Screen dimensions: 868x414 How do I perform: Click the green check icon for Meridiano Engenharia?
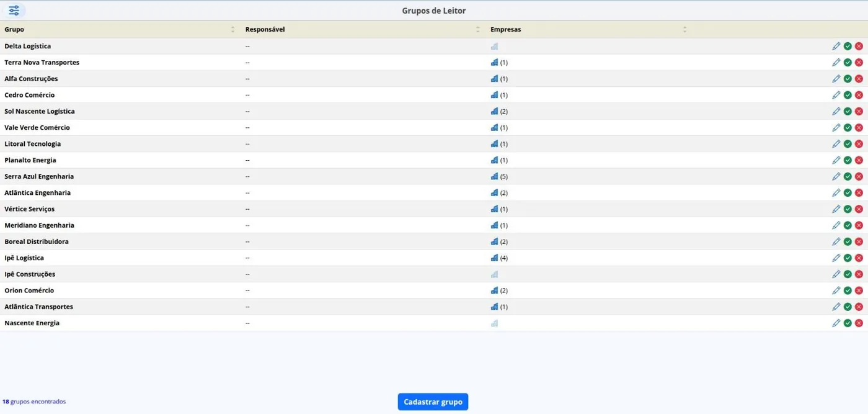[848, 225]
